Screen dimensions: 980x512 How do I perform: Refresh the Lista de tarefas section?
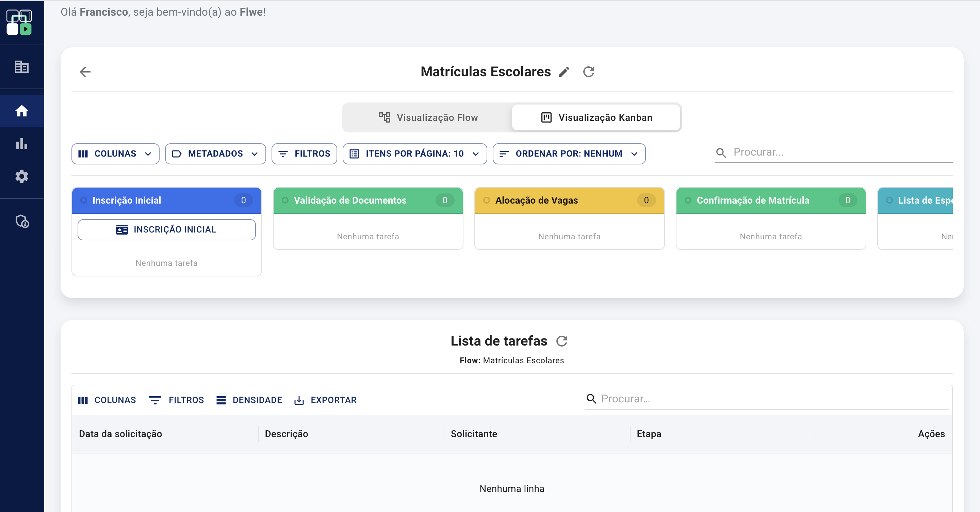tap(561, 341)
